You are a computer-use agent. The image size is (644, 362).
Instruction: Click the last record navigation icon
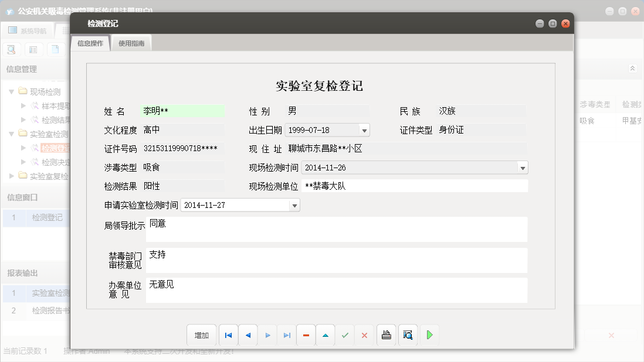287,335
